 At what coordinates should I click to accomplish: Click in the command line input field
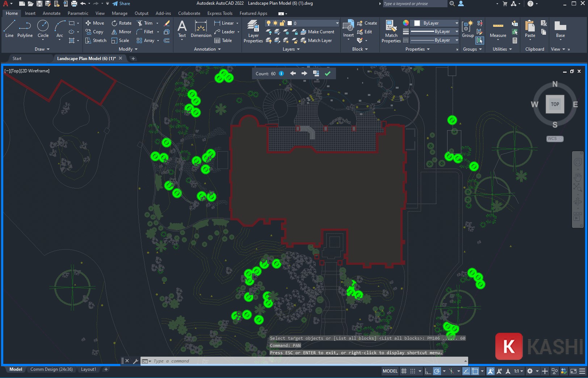[253, 361]
